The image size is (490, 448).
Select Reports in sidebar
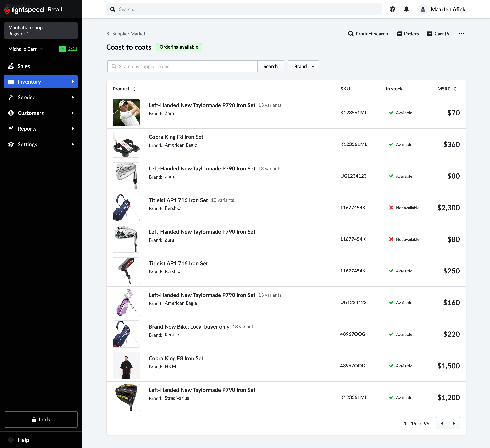point(41,129)
